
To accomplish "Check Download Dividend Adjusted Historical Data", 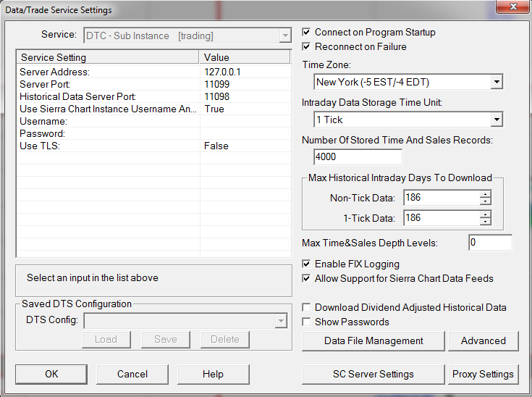I will [306, 307].
